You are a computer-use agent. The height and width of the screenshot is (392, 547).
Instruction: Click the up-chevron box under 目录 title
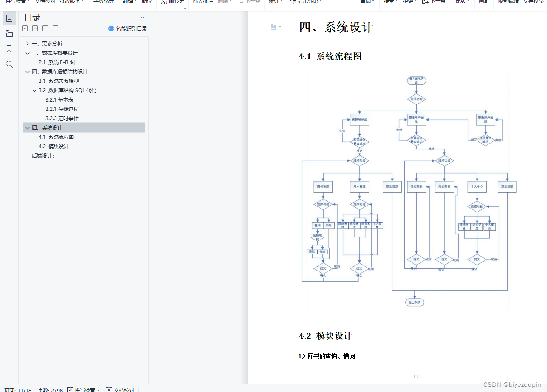tap(35, 28)
